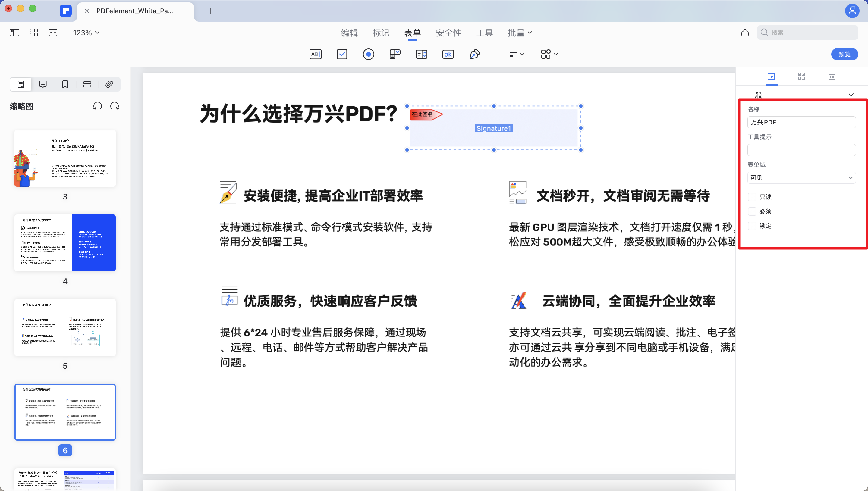Select the text field form tool
The height and width of the screenshot is (491, 868).
(316, 54)
